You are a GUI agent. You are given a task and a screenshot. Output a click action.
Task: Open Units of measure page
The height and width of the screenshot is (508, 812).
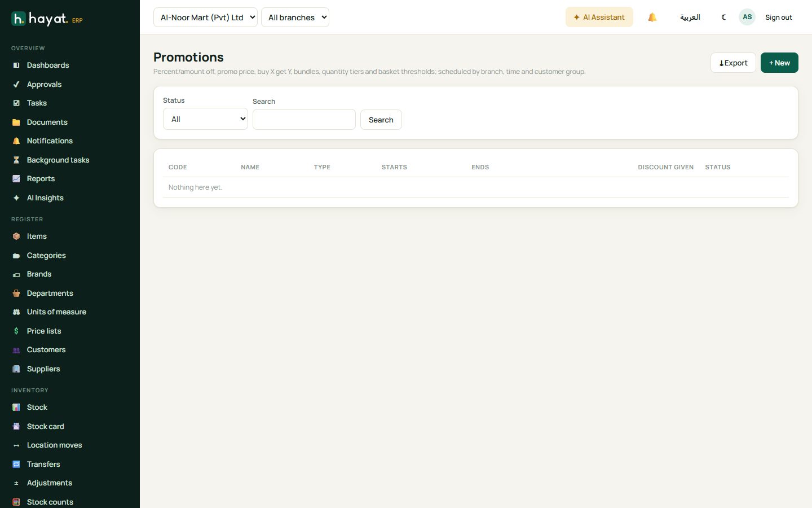tap(56, 312)
